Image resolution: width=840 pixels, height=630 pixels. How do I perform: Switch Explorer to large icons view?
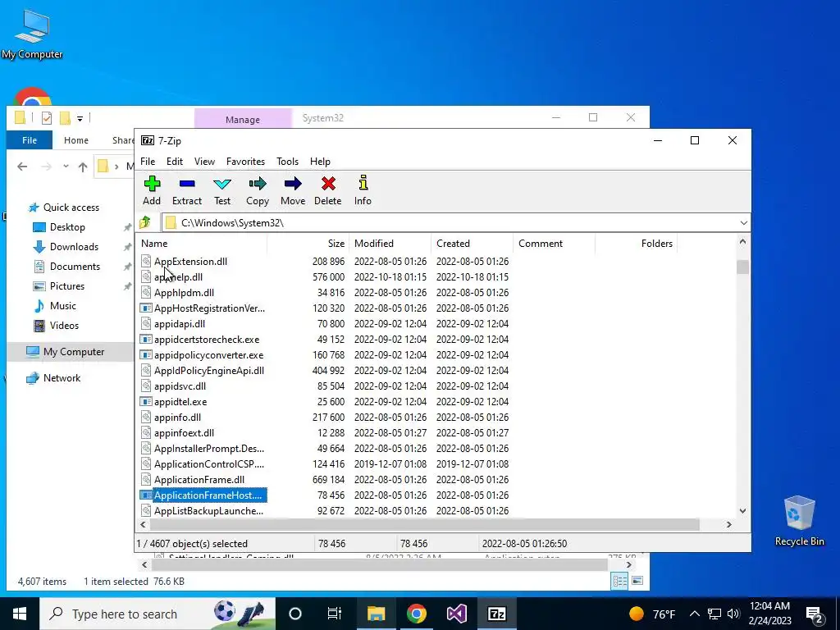coord(637,581)
